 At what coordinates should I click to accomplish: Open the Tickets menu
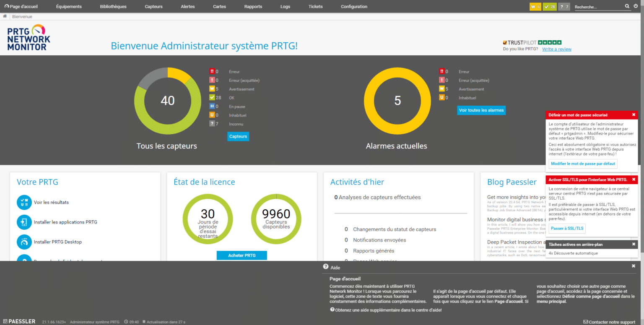[x=315, y=6]
